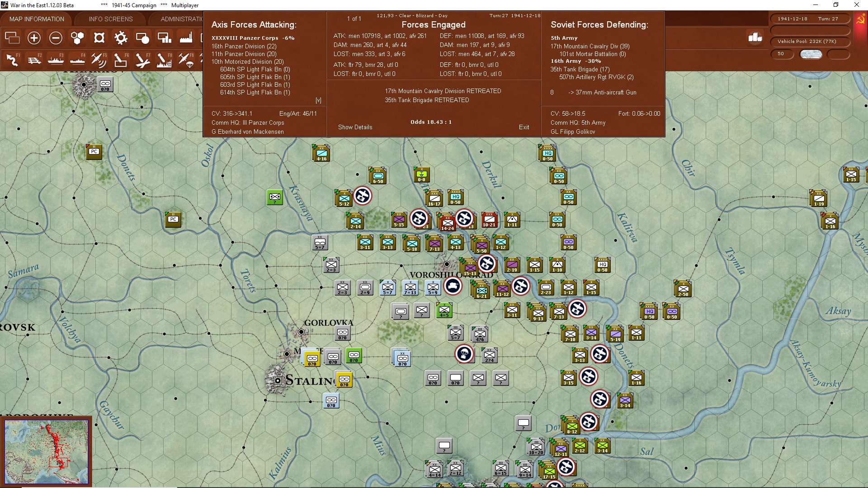Select 35th Tank Brigade in defenders list
This screenshot has width=868, height=488.
pos(580,70)
